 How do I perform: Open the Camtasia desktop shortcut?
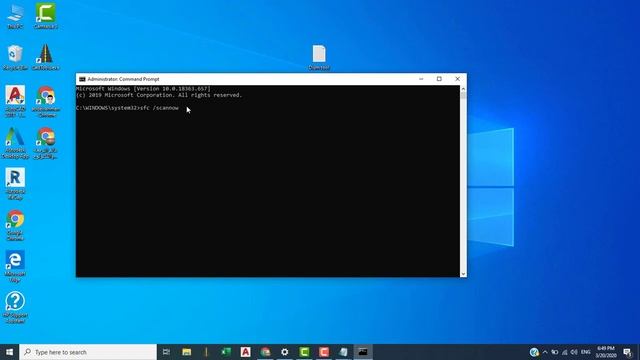click(x=46, y=16)
